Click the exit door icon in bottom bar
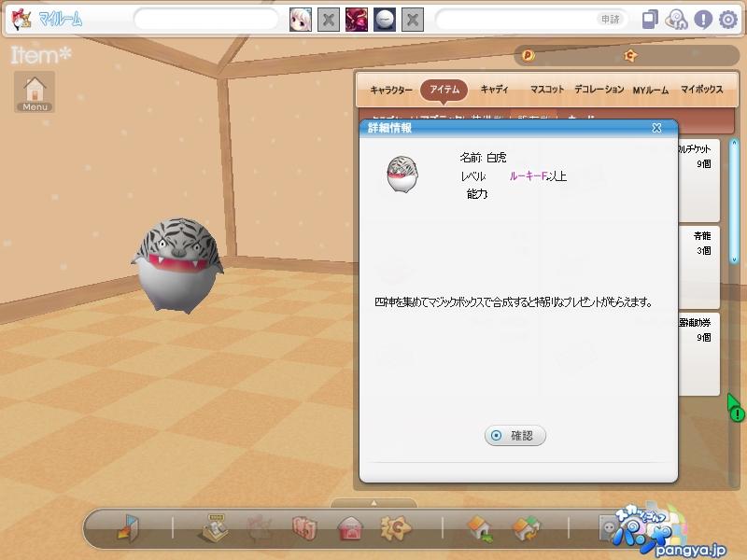This screenshot has height=560, width=747. [128, 528]
